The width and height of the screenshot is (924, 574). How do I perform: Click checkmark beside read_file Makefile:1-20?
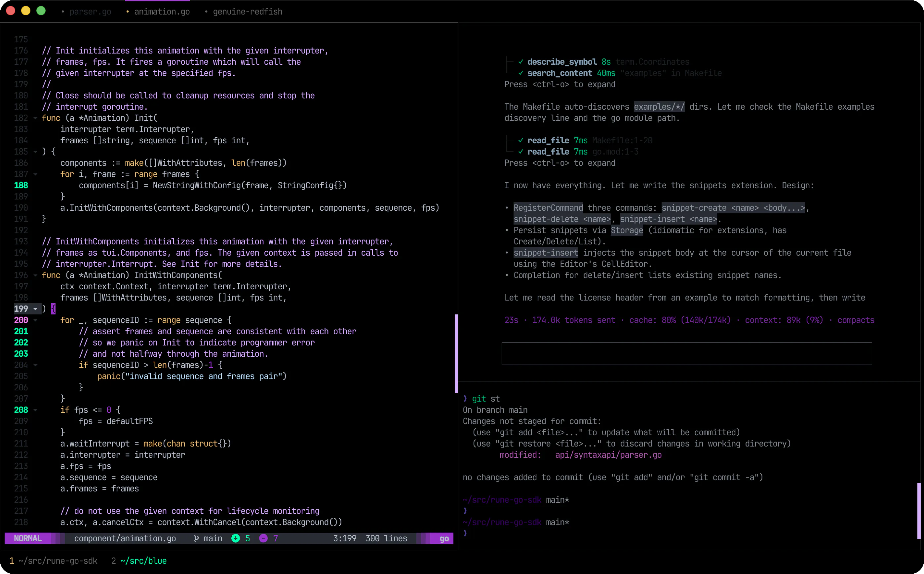[x=521, y=140]
